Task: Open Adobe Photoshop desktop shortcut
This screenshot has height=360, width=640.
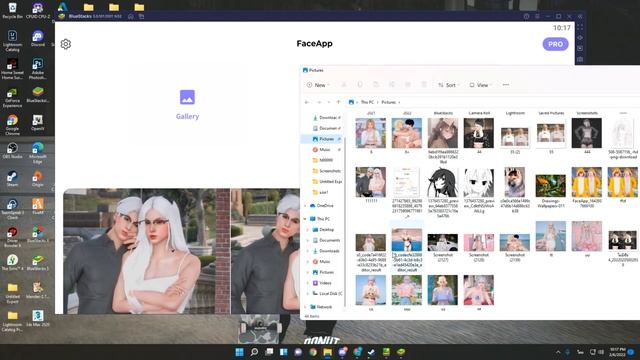Action: (x=38, y=68)
